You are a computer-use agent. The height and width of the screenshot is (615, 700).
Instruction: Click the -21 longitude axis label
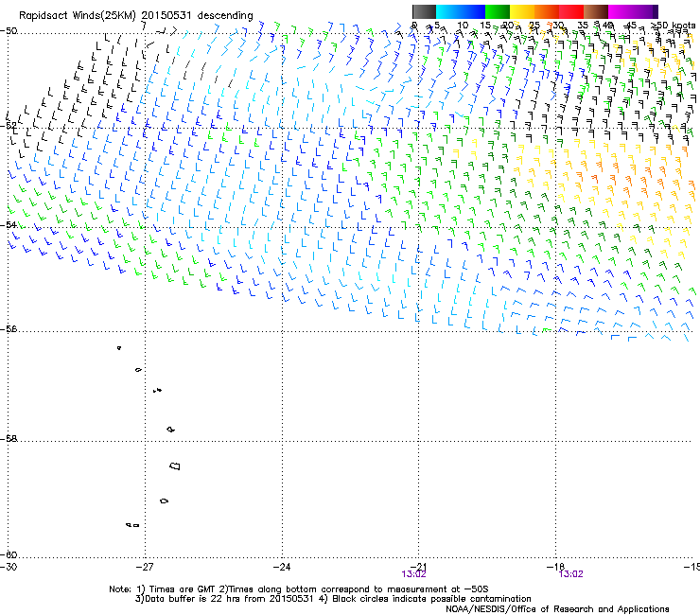[418, 567]
